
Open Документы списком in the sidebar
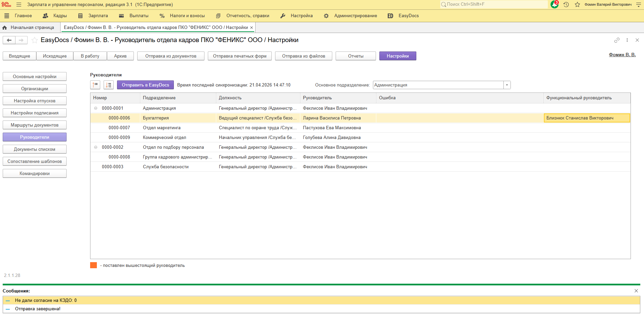click(x=35, y=149)
